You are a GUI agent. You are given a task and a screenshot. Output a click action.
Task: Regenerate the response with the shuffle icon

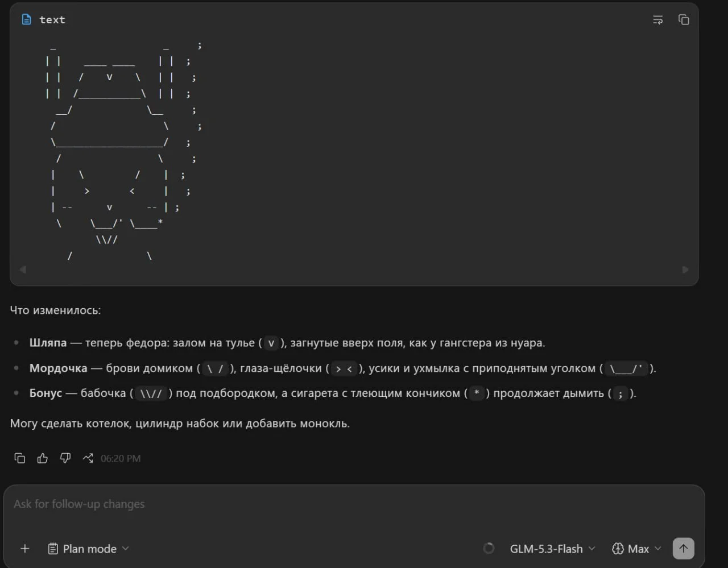pos(88,458)
